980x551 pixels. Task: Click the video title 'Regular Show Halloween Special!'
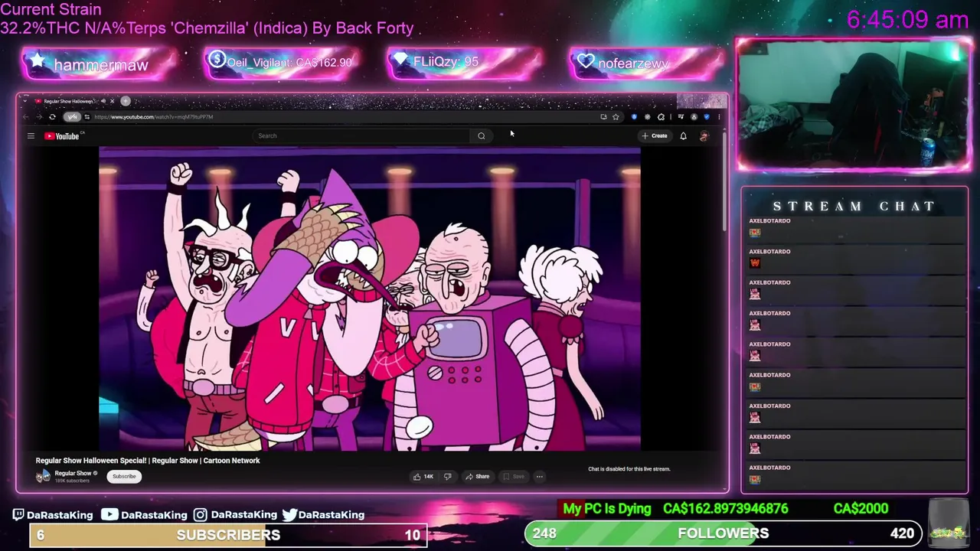[148, 461]
